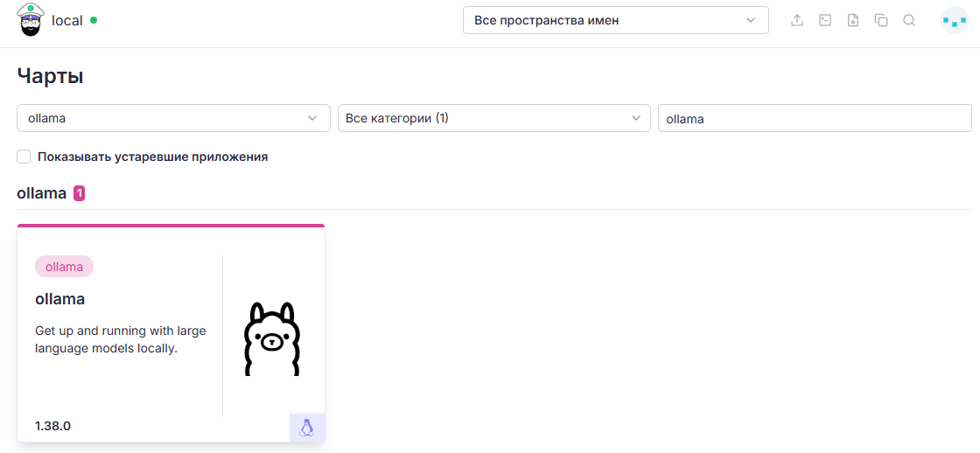Open the user avatar menu
Screen dimensions: 980x453
point(955,21)
